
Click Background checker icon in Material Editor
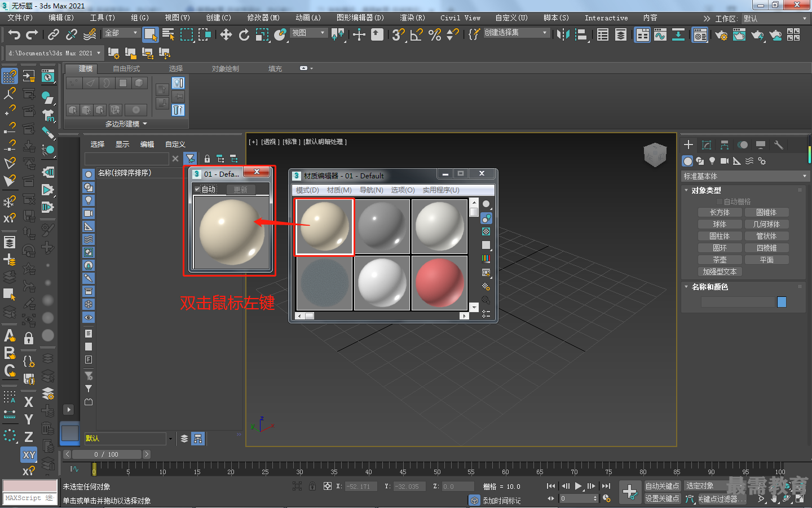click(x=486, y=231)
